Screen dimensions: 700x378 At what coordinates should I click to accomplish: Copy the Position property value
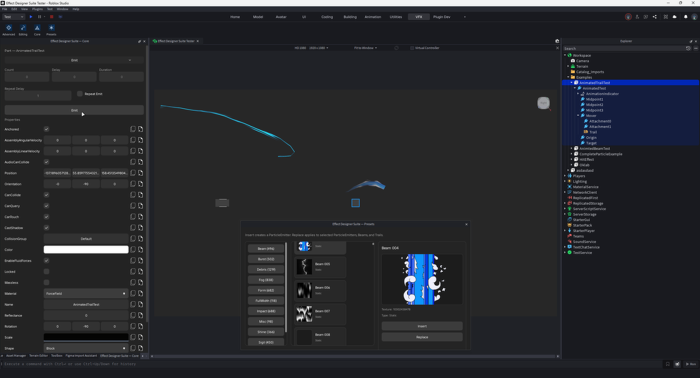click(133, 173)
